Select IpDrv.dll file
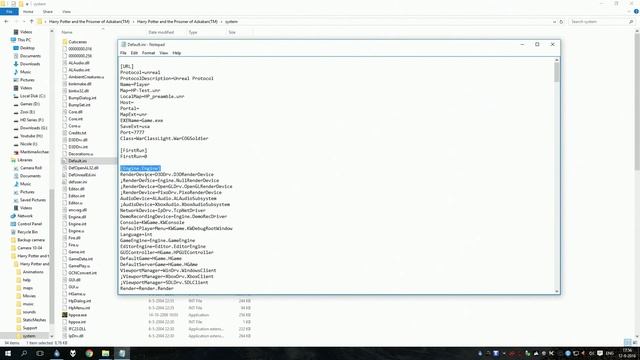Screen dimensions: 640x360 pos(76,336)
